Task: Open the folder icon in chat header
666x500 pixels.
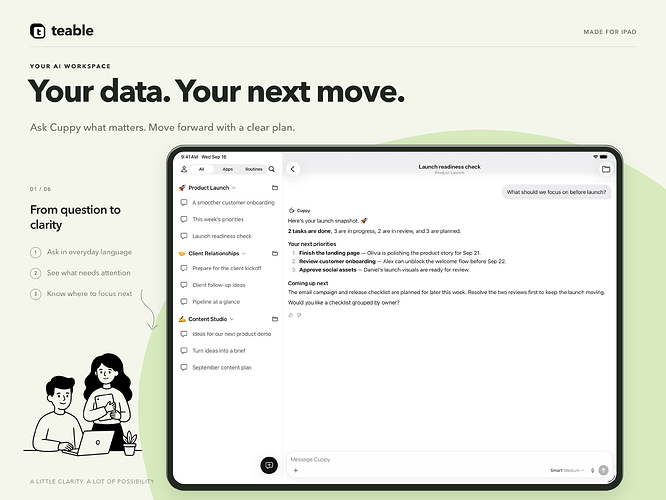Action: click(x=606, y=169)
